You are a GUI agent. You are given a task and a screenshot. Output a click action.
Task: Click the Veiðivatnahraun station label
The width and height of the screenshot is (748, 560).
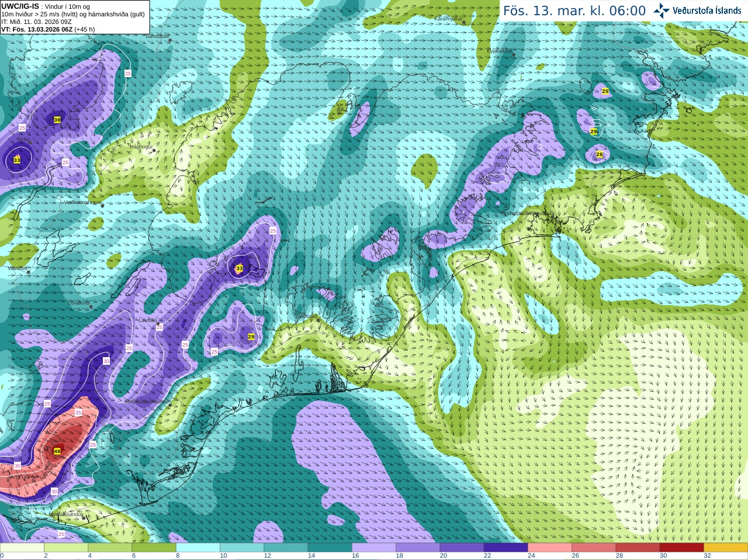82,202
